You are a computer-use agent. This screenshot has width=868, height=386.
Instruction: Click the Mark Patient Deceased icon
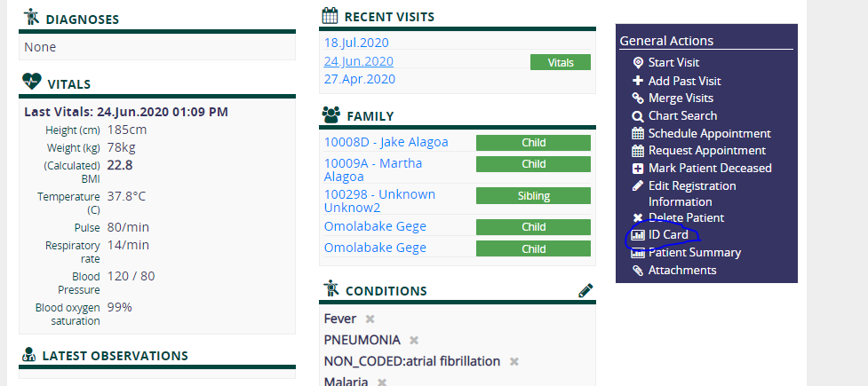(x=638, y=168)
